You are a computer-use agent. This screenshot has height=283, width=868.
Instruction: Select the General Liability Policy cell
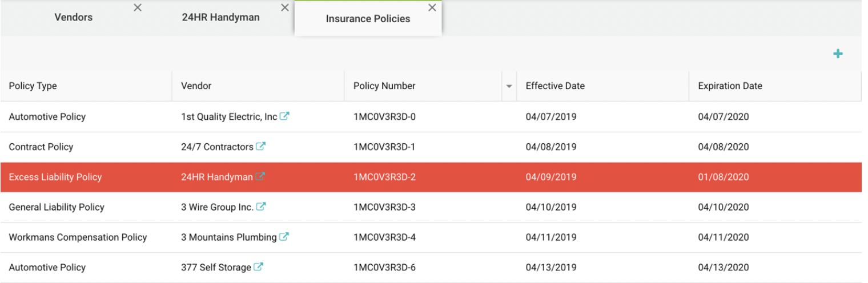tap(57, 207)
